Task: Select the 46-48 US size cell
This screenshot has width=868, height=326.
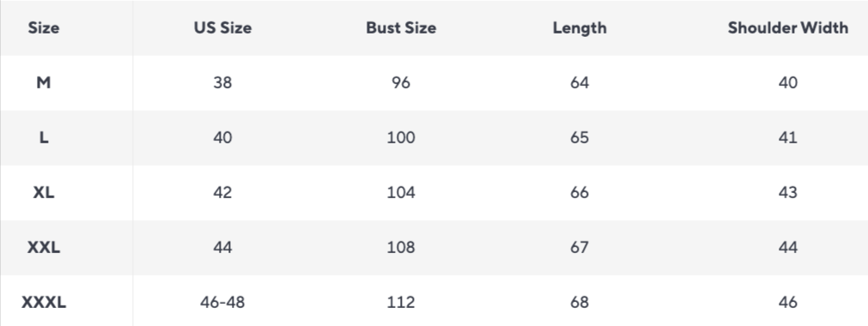Action: coord(222,302)
